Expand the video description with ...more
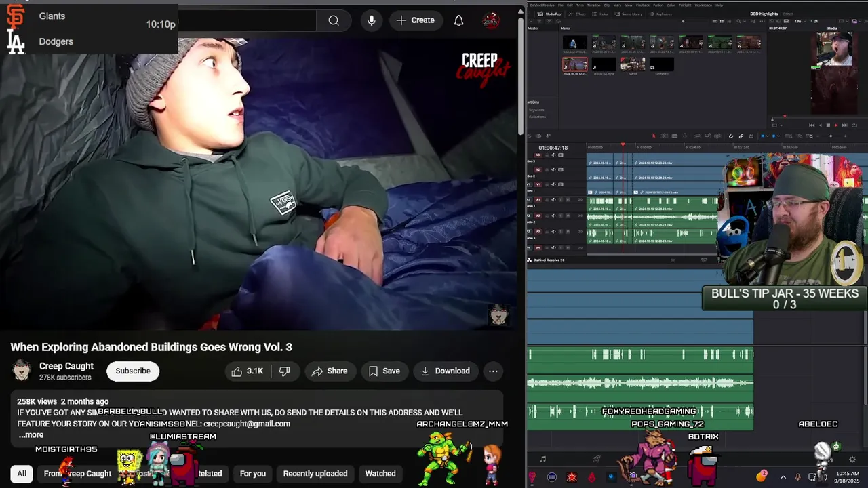The image size is (868, 488). 31,435
